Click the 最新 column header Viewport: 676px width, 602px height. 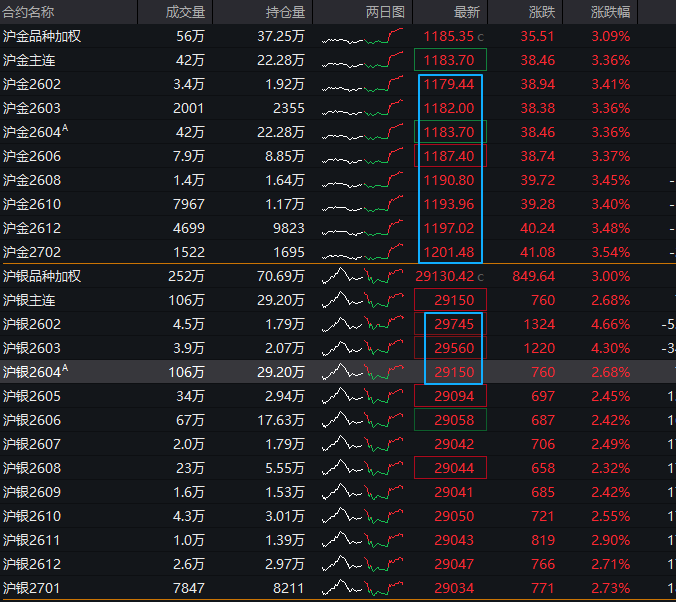466,12
